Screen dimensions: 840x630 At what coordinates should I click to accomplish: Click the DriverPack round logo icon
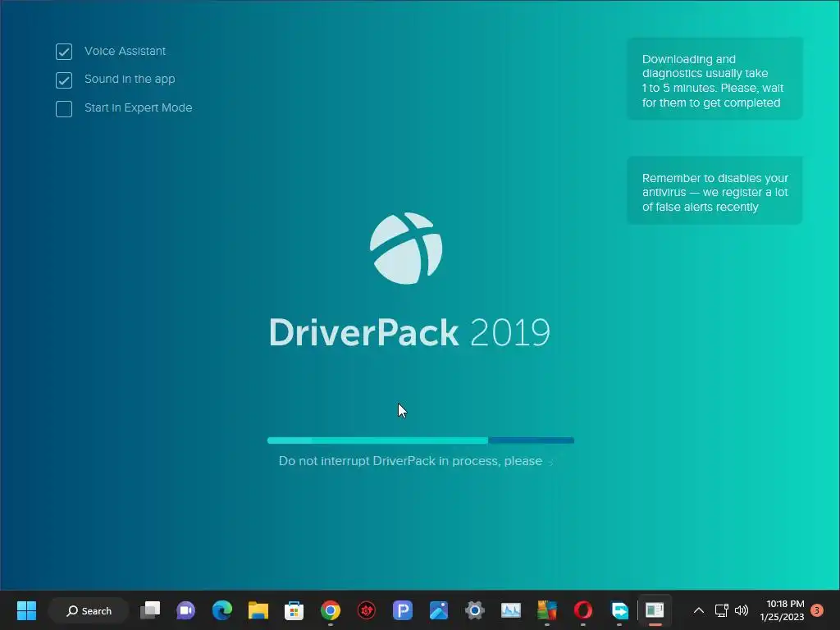tap(406, 249)
